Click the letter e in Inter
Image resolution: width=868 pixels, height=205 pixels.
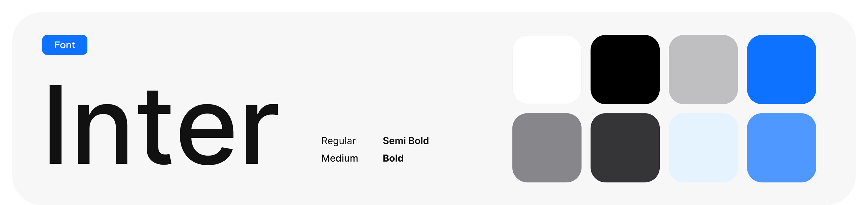tap(206, 135)
